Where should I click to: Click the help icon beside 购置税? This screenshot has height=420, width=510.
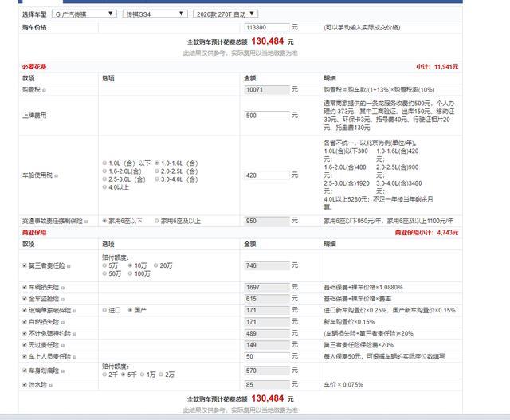(x=44, y=90)
